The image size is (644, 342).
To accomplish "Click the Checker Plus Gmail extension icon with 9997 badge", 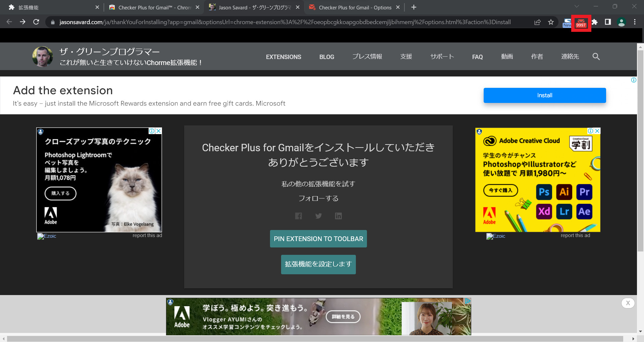I will point(581,23).
